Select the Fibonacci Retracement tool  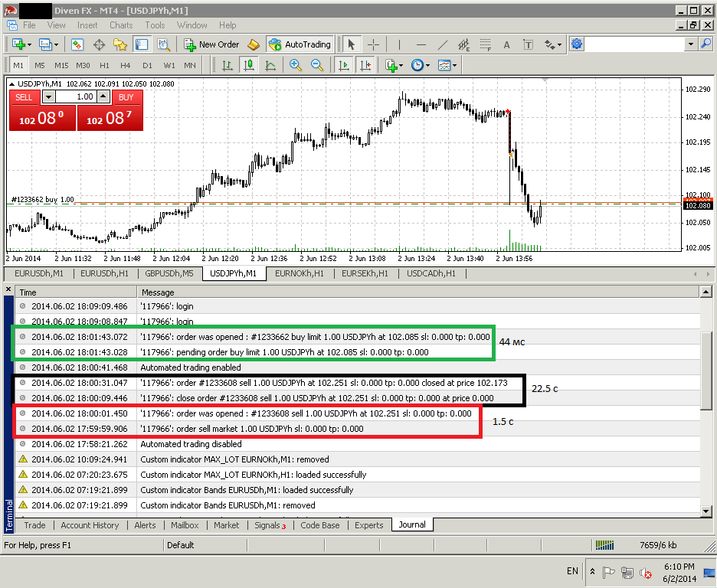point(485,44)
